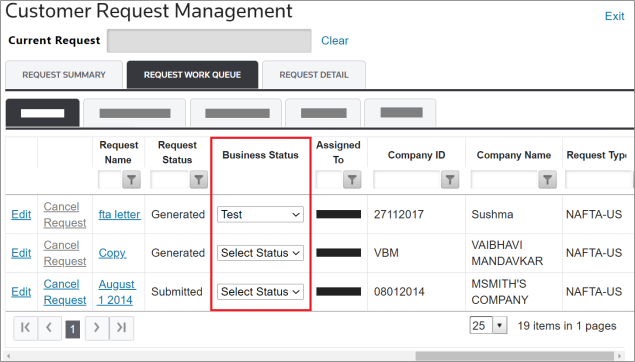Click the Request Type filter input
635x362 pixels.
point(598,179)
